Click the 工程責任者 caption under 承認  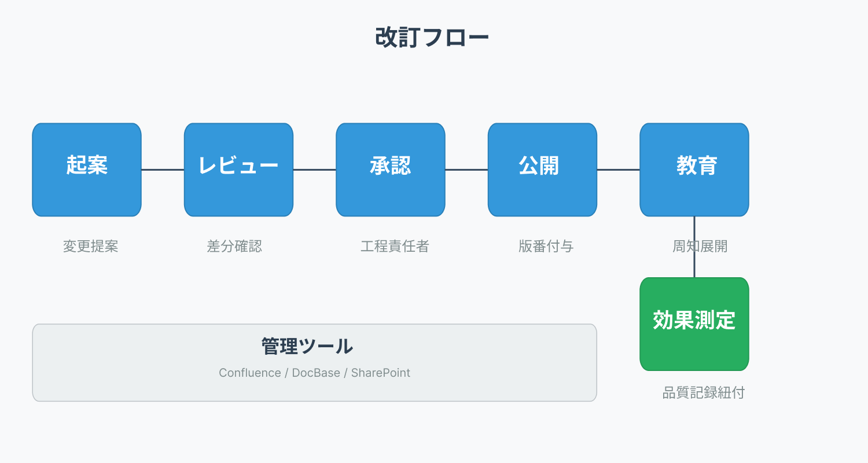pos(395,247)
